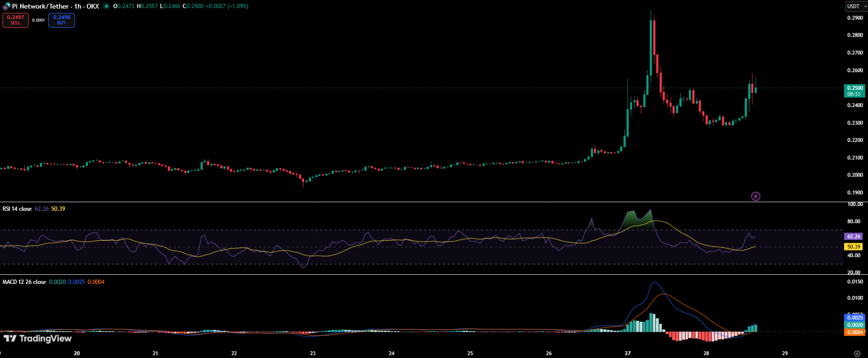Click the orange 0.0004 MACD axis tag
This screenshot has width=868, height=358.
(855, 332)
